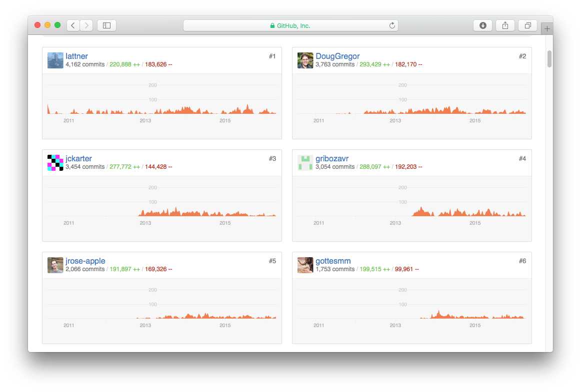Open the gribozavr profile link

pyautogui.click(x=332, y=158)
